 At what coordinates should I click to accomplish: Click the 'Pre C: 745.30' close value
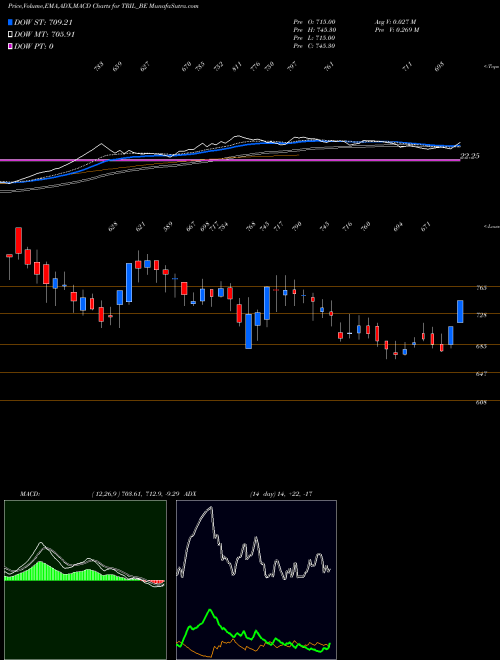314,46
